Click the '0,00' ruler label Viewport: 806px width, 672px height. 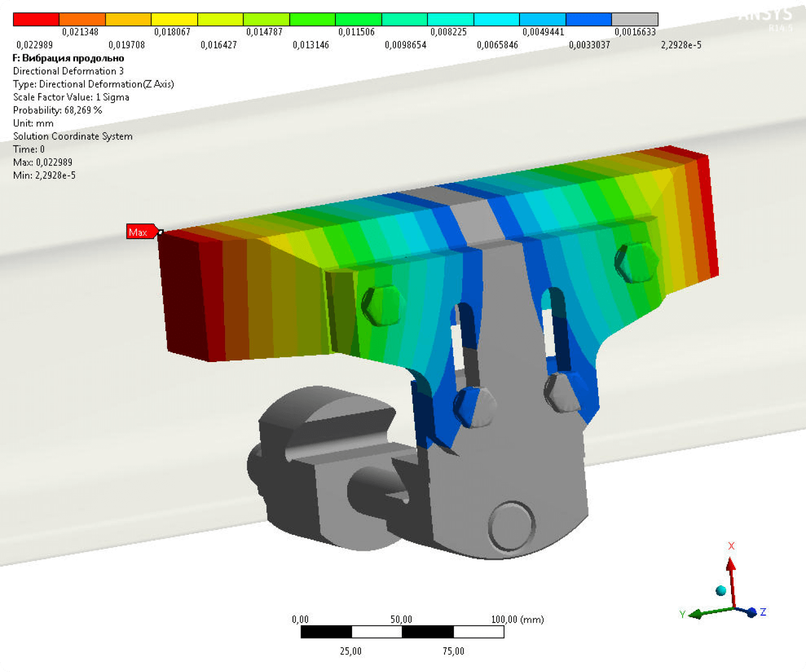tap(300, 619)
